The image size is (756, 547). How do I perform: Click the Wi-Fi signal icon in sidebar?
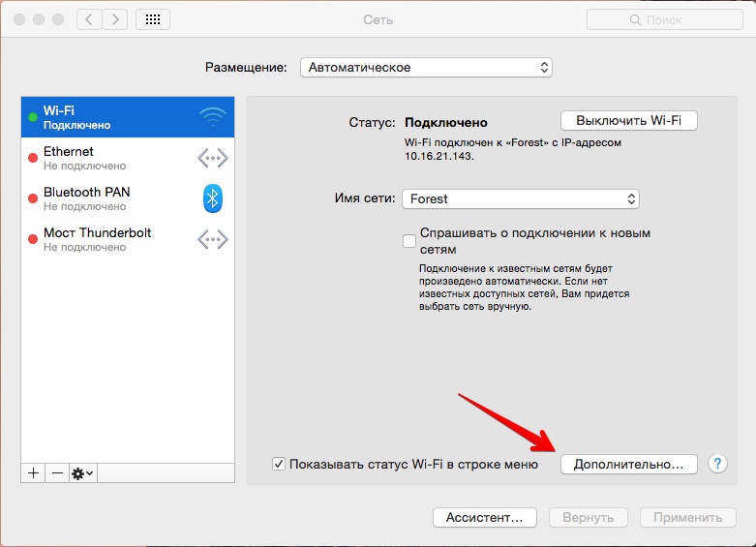point(212,117)
